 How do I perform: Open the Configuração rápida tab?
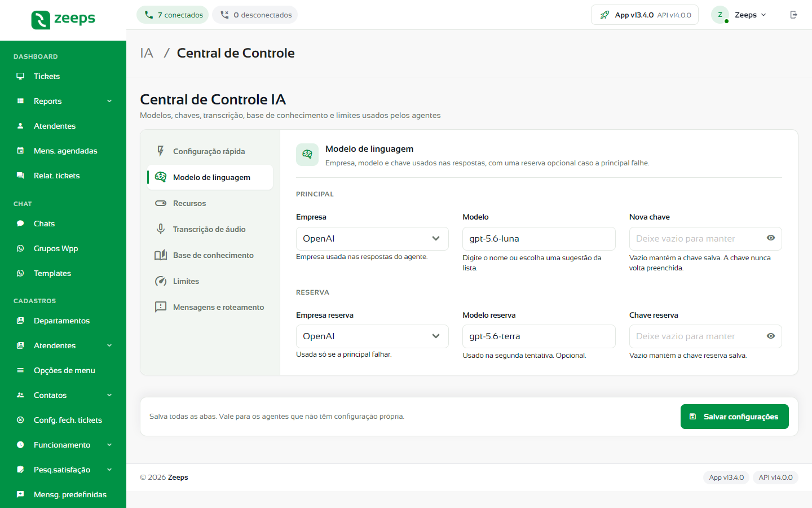pyautogui.click(x=210, y=151)
